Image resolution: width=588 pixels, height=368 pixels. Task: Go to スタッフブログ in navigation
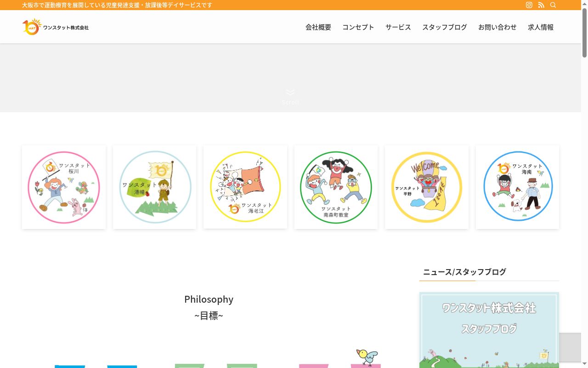pyautogui.click(x=445, y=27)
